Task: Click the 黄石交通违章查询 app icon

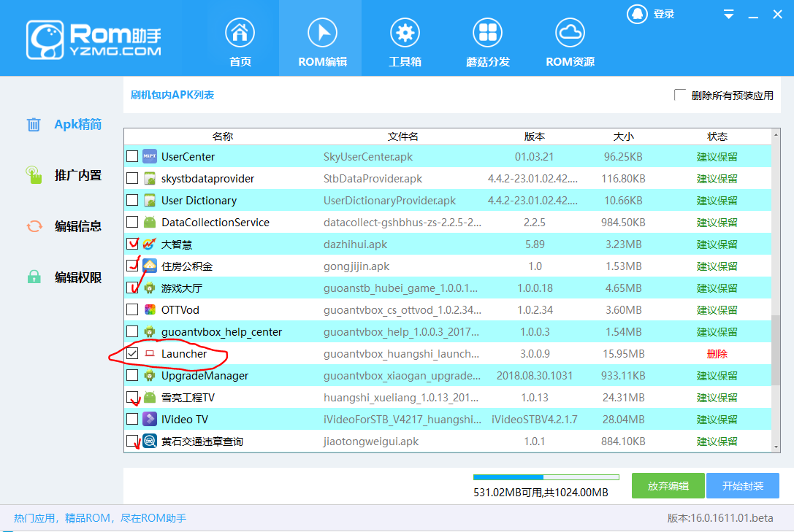Action: (150, 441)
